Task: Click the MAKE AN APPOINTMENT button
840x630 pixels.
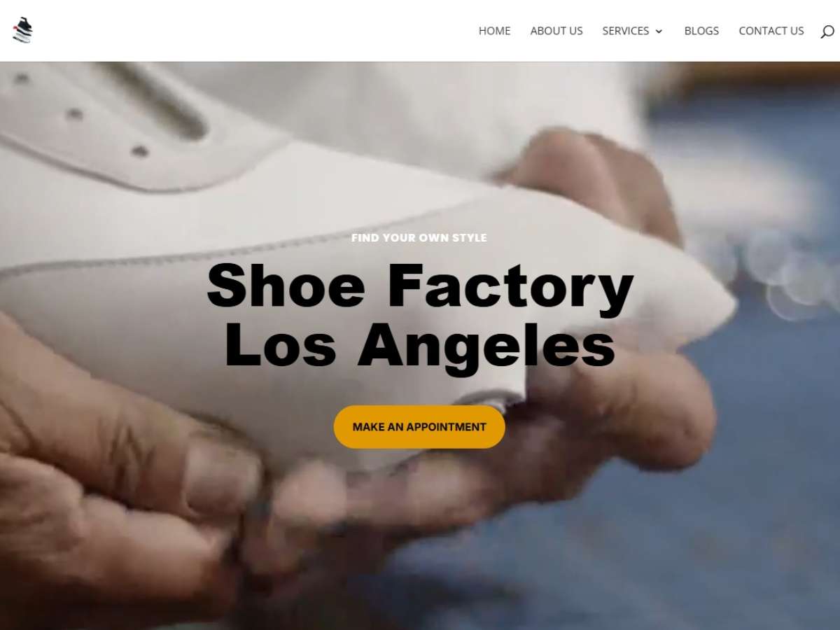Action: click(x=419, y=426)
